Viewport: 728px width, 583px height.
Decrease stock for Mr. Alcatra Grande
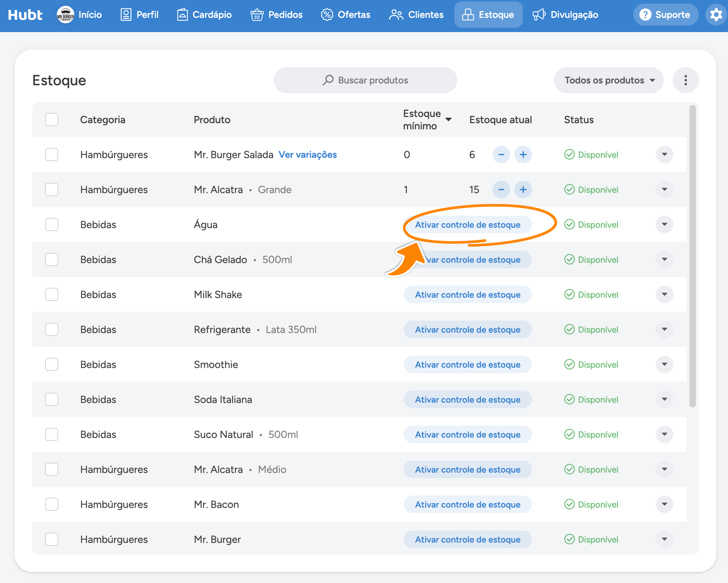pos(501,189)
